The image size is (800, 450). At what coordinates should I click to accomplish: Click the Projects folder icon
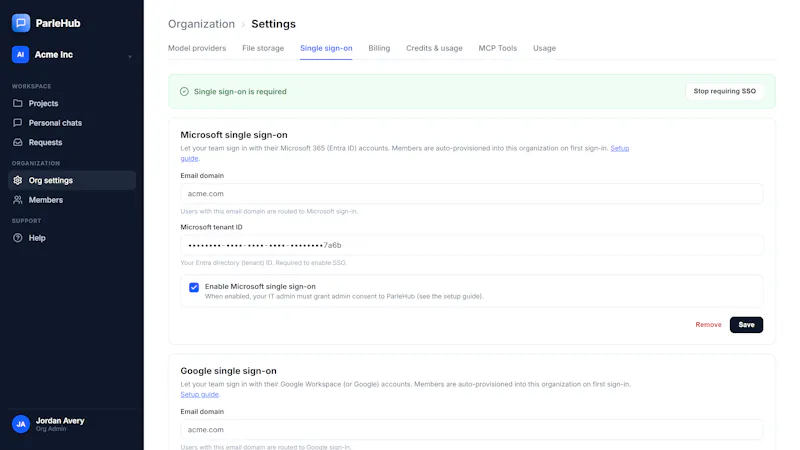point(18,103)
